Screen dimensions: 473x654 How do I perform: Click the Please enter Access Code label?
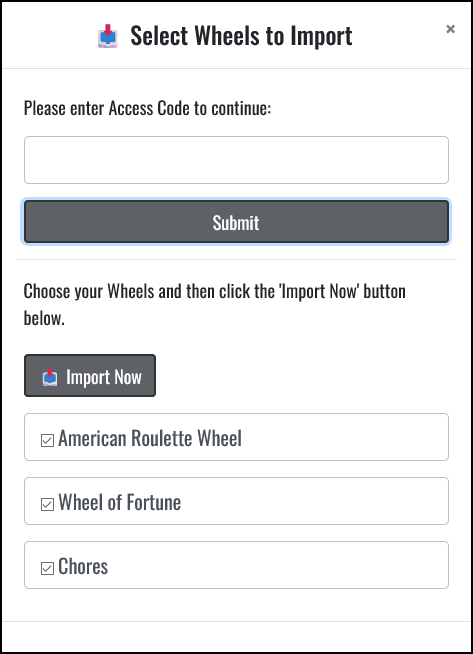click(147, 108)
